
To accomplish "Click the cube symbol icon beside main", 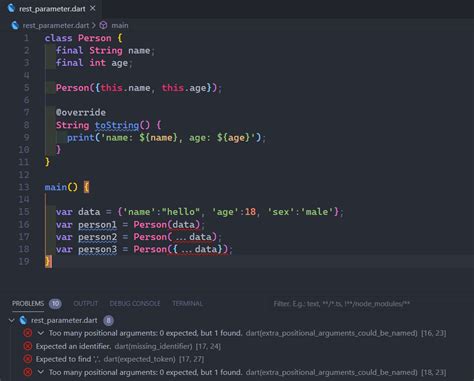I will tap(103, 25).
